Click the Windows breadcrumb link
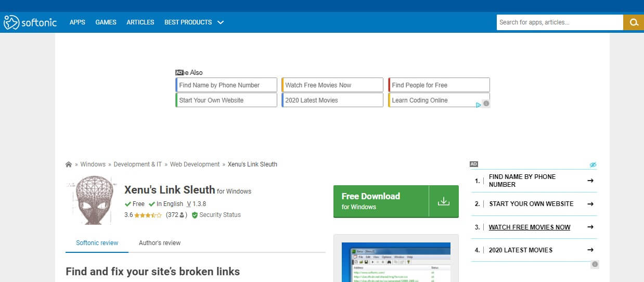The image size is (644, 282). point(93,164)
